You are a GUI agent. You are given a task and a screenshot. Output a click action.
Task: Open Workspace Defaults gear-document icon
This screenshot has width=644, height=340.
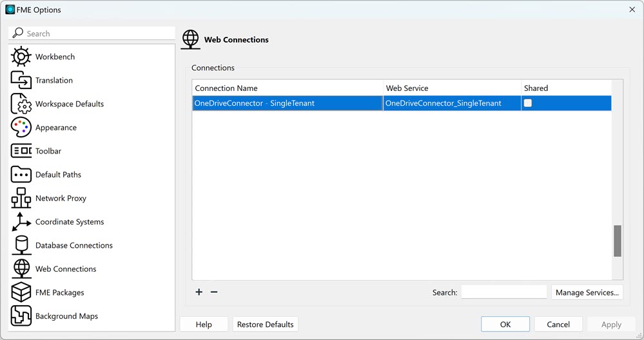pyautogui.click(x=21, y=104)
